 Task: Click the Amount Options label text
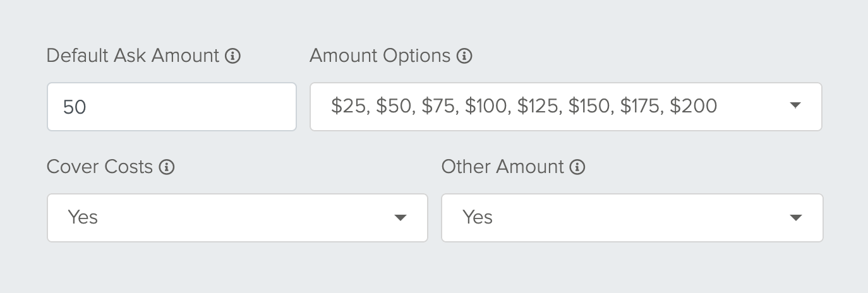click(380, 56)
